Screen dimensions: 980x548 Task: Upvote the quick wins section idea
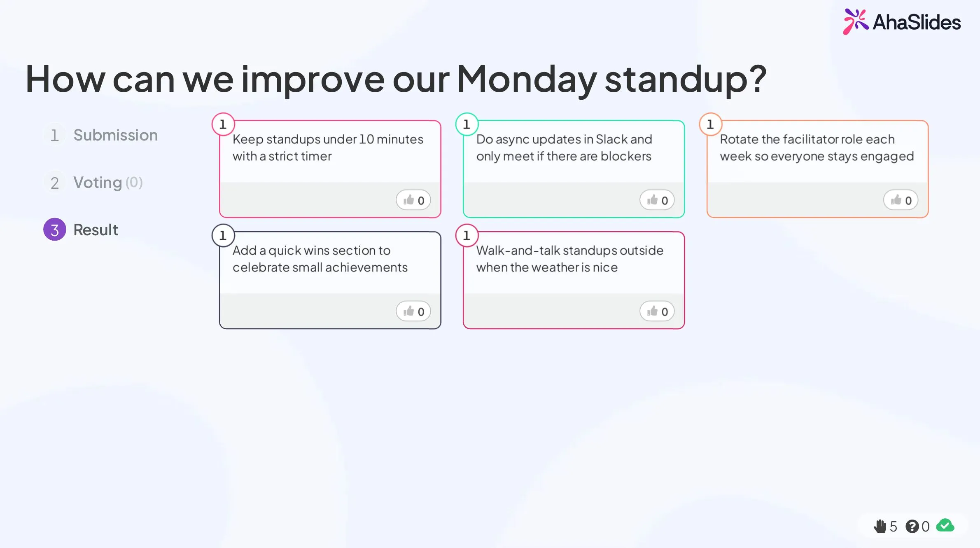click(x=413, y=311)
